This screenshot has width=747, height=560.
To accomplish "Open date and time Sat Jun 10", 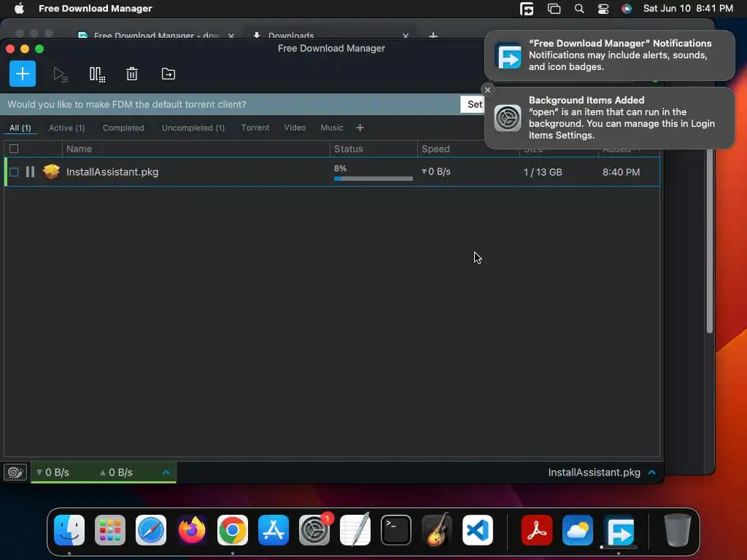I will pos(688,8).
